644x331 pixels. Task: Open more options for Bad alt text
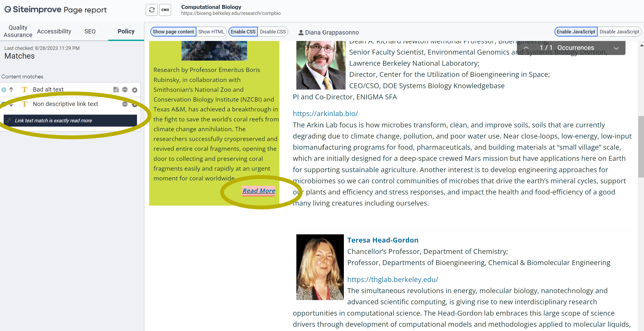coord(125,90)
